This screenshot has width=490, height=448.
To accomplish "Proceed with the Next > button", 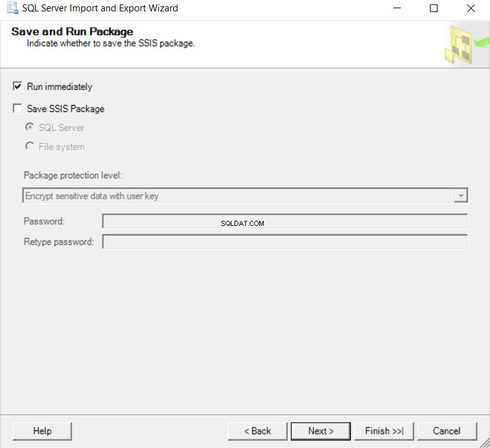I will click(321, 431).
